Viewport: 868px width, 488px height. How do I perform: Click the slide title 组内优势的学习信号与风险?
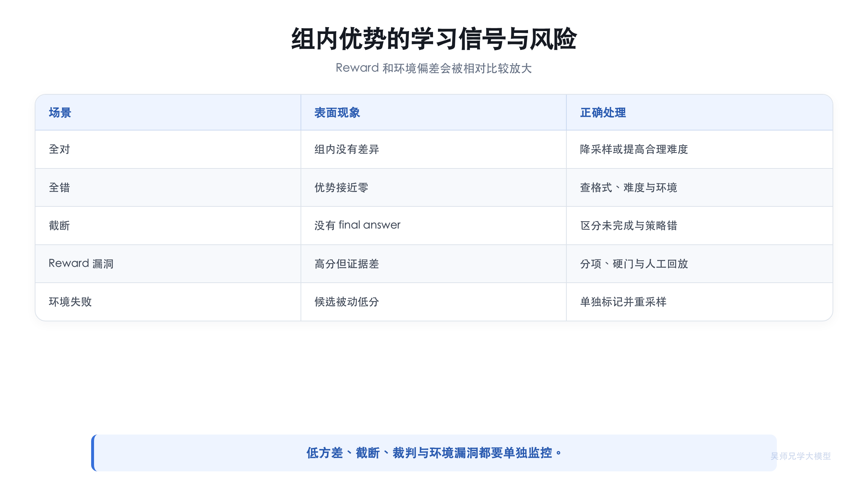434,39
